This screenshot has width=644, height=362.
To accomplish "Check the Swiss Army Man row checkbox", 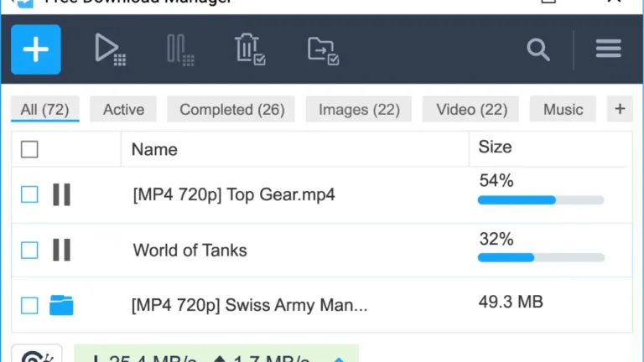I will tap(29, 305).
